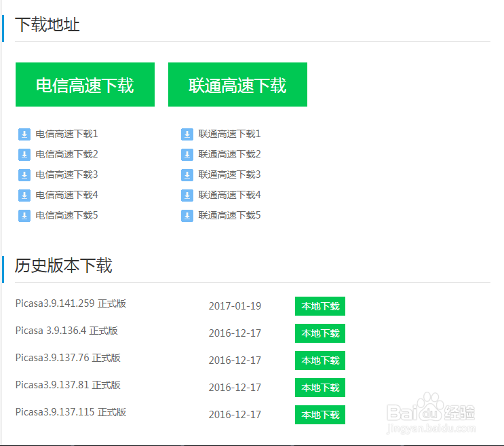Click 本地下载 for Picasa3.9.141.259
Image resolution: width=504 pixels, height=446 pixels.
(320, 306)
